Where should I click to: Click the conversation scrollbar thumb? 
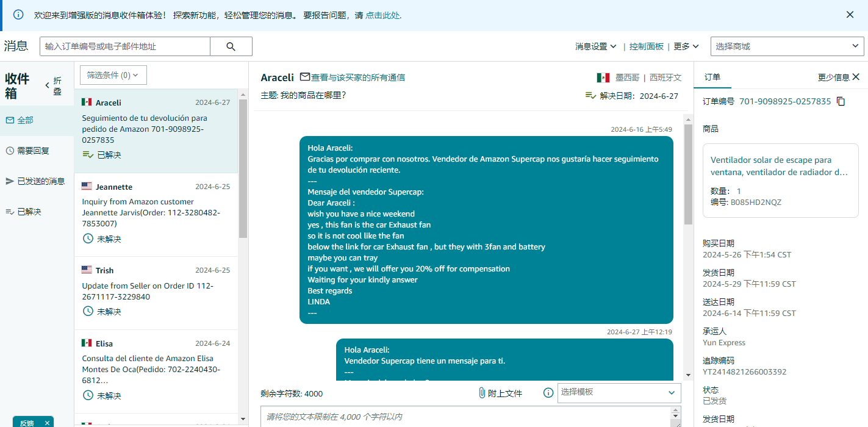(x=688, y=174)
